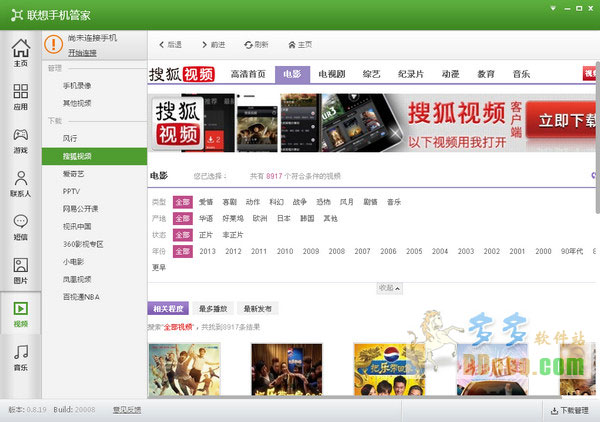The width and height of the screenshot is (600, 422).
Task: Open the 游戏 games sidebar icon
Action: pos(21,140)
